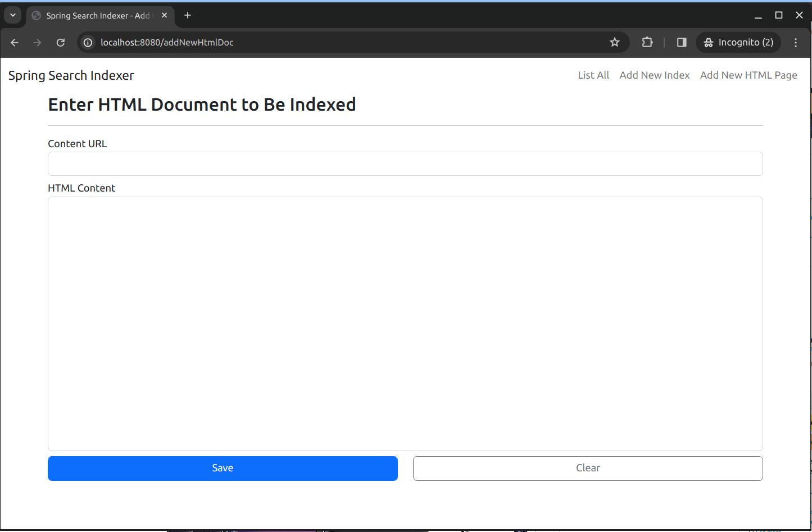Go to List All page

pyautogui.click(x=593, y=75)
